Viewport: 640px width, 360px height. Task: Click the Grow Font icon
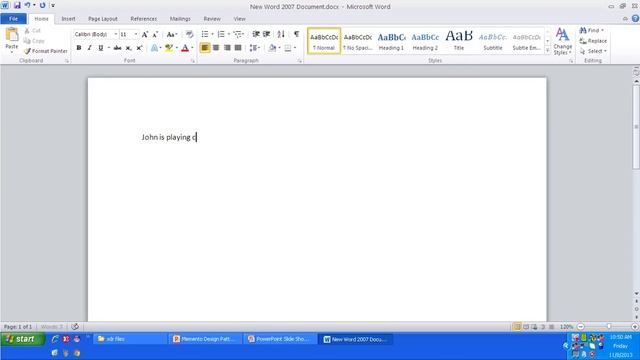(x=144, y=35)
